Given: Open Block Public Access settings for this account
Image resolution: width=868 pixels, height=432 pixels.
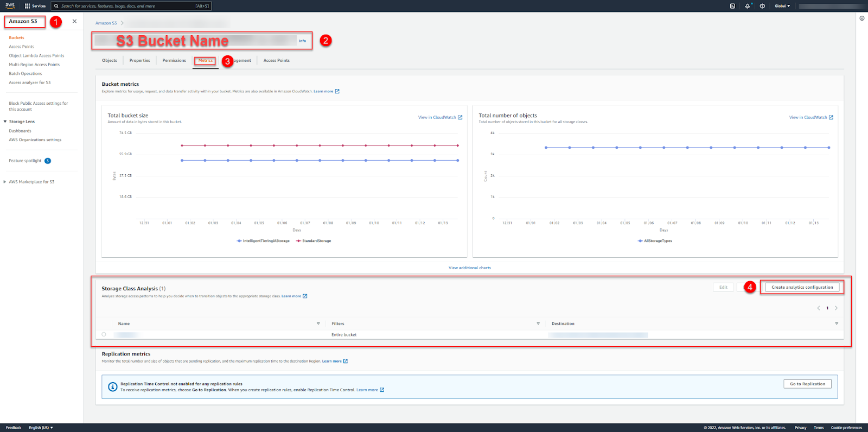Looking at the screenshot, I should point(39,106).
